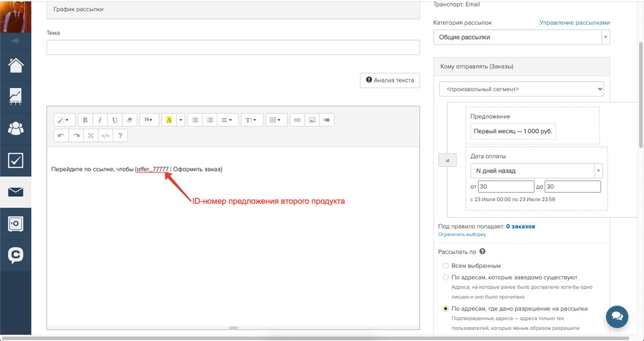Insert a picture via the image icon
This screenshot has height=341, width=644.
click(312, 120)
